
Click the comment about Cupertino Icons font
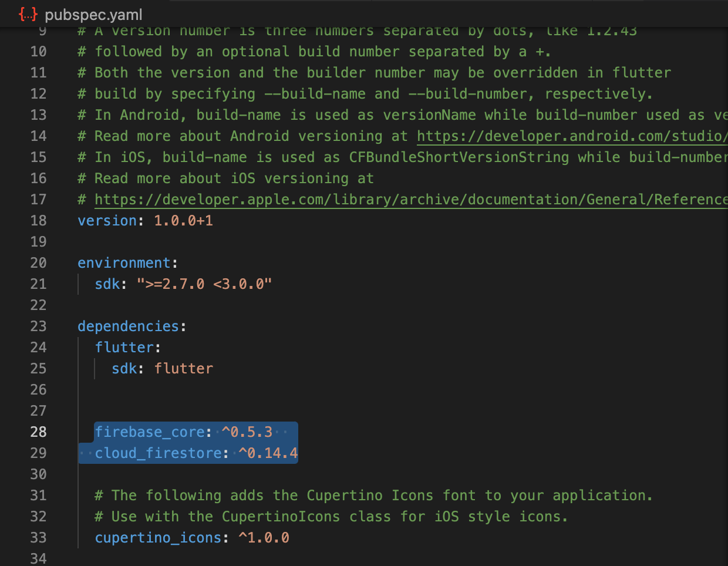pyautogui.click(x=373, y=496)
